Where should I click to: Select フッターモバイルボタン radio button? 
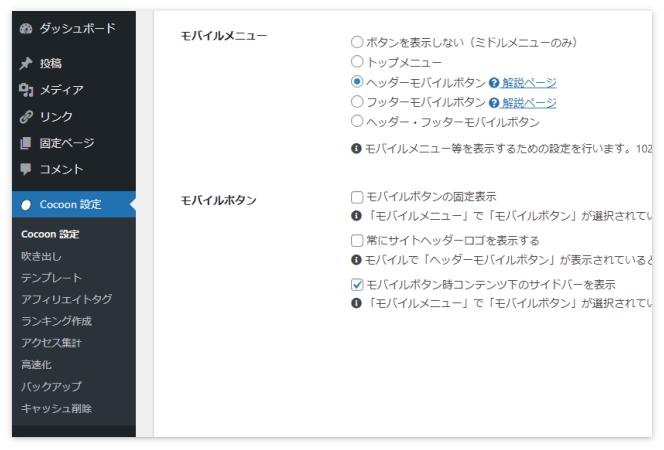pyautogui.click(x=357, y=102)
